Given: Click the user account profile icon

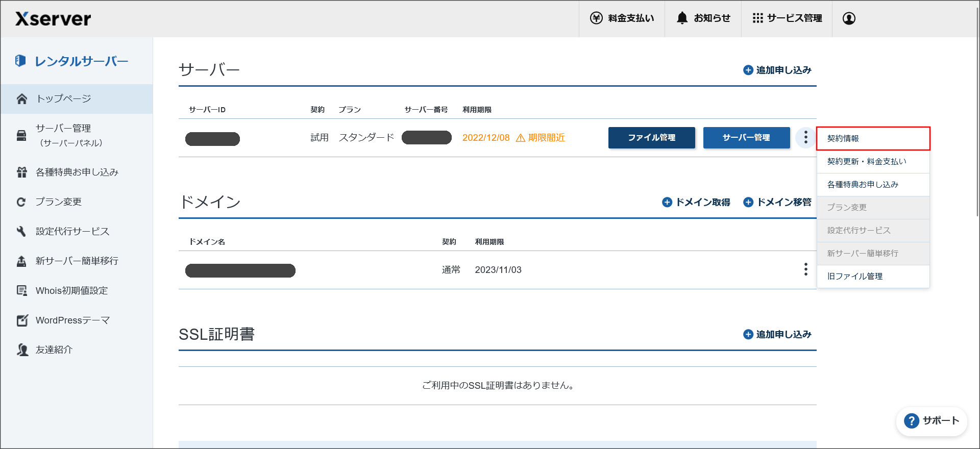Looking at the screenshot, I should coord(849,18).
